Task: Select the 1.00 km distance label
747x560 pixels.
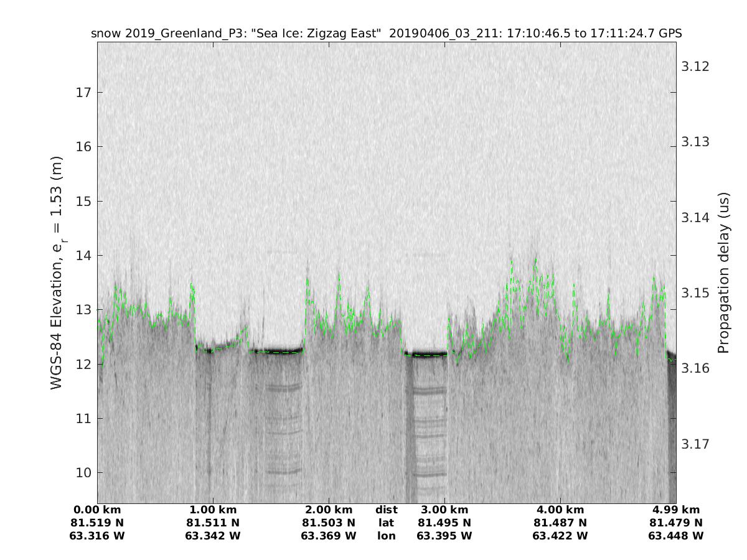Action: 213,510
